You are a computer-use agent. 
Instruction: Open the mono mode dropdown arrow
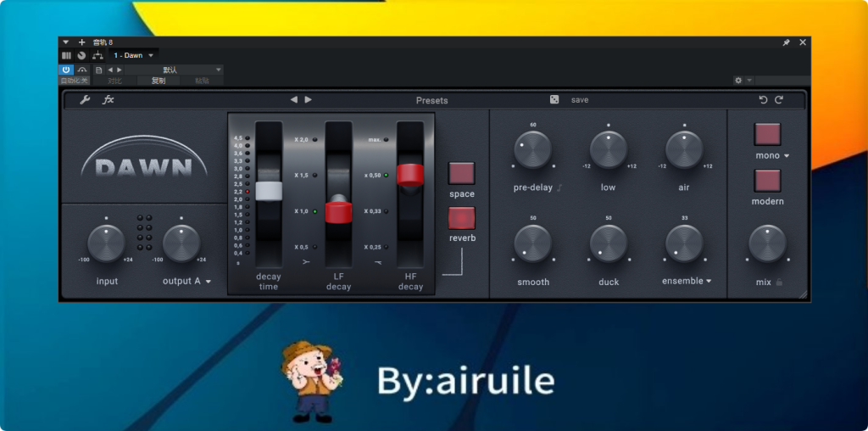click(787, 156)
